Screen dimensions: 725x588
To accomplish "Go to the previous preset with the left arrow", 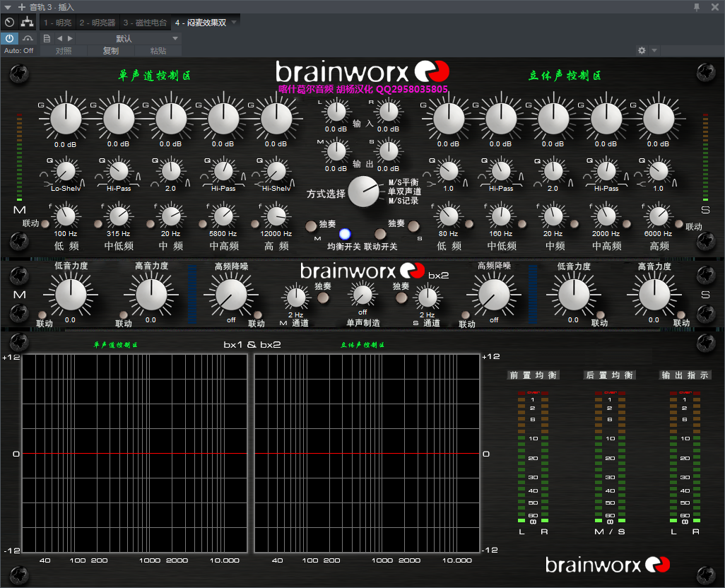I will point(59,38).
